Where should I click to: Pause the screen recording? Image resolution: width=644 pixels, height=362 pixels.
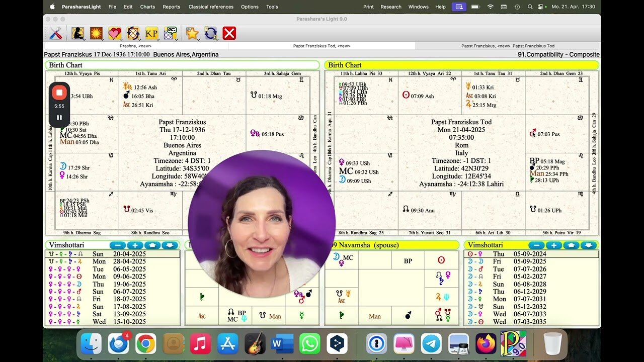[59, 118]
